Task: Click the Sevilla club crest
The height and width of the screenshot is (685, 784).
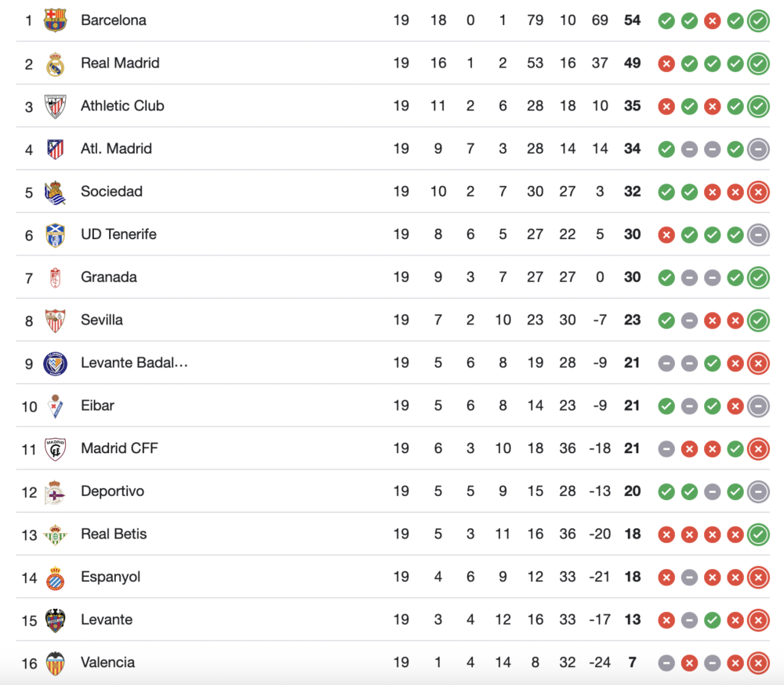Action: [x=55, y=320]
